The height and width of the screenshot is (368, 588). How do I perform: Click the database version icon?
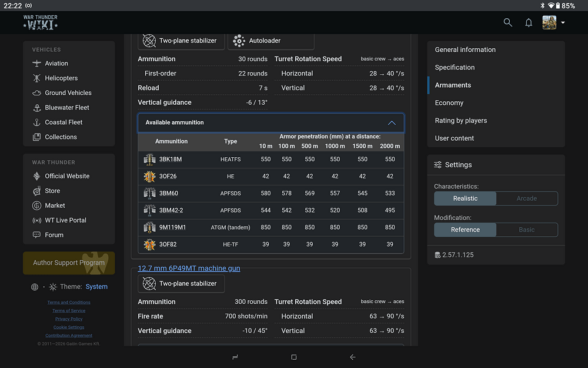coord(437,256)
